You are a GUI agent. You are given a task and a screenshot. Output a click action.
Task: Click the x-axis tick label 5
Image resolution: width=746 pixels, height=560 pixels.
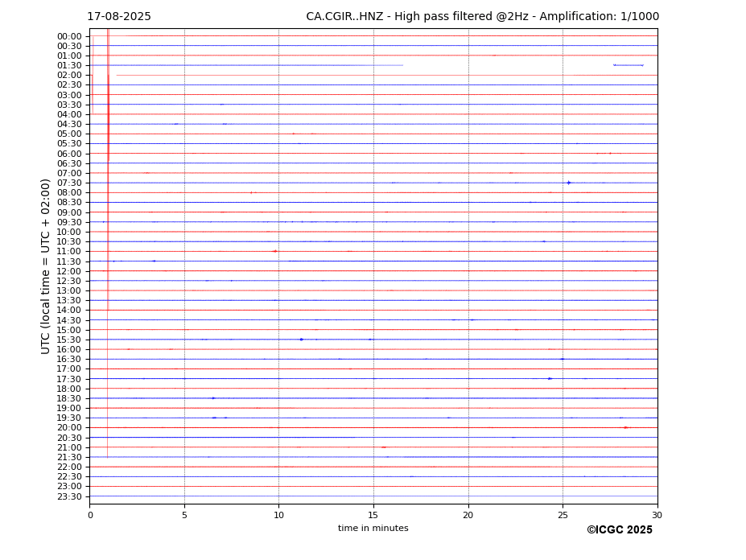coord(184,515)
